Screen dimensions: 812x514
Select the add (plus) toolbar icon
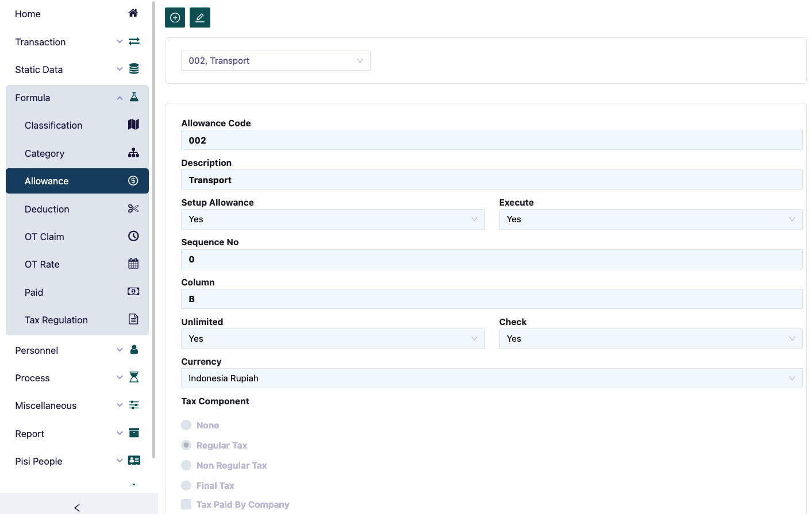pos(175,17)
